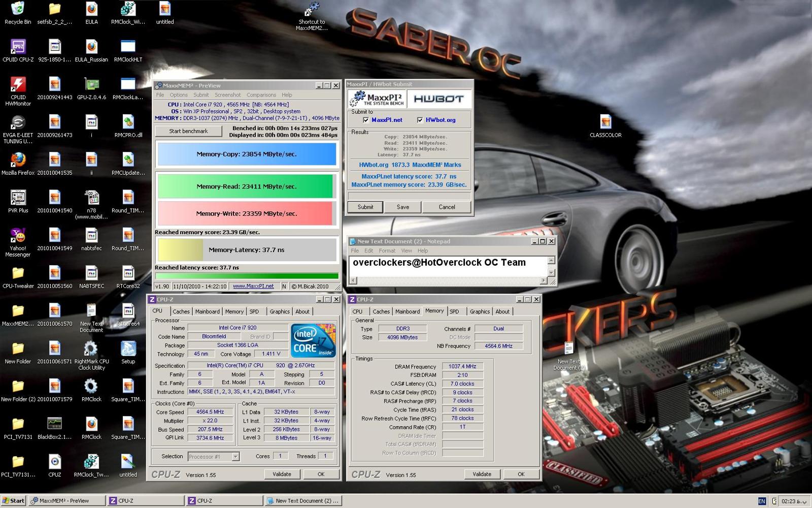Screen dimensions: 812x508
Task: Switch to New Text Document taskbar button
Action: 302,500
